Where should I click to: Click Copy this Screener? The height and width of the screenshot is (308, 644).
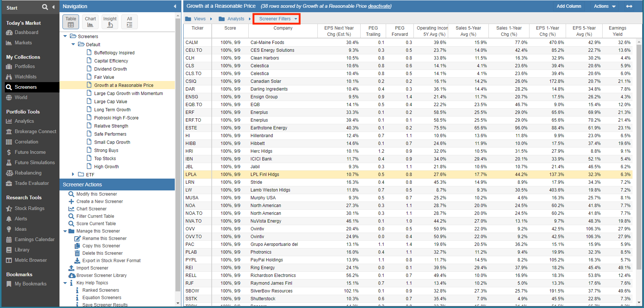[98, 246]
